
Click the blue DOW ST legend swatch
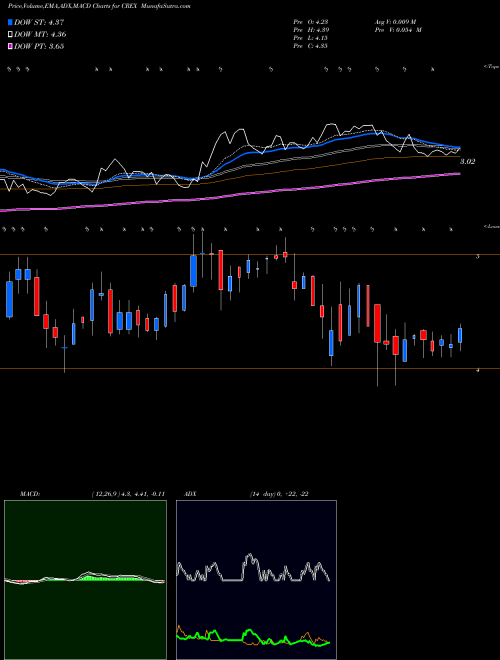10,22
